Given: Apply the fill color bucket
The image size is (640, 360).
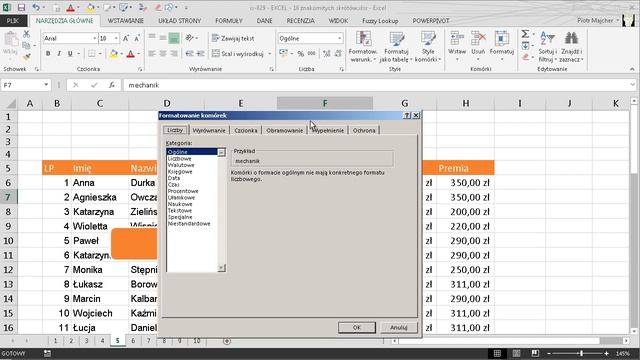Looking at the screenshot, I should tap(113, 53).
